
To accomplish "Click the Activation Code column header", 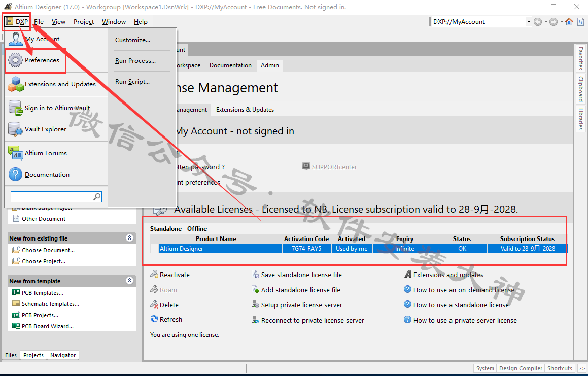I will (306, 239).
